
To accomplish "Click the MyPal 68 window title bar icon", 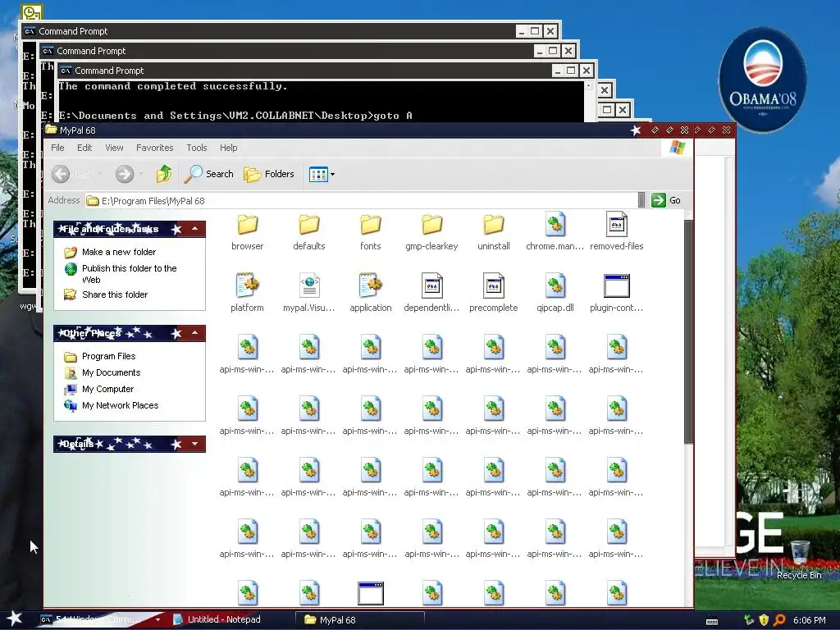I will point(52,130).
